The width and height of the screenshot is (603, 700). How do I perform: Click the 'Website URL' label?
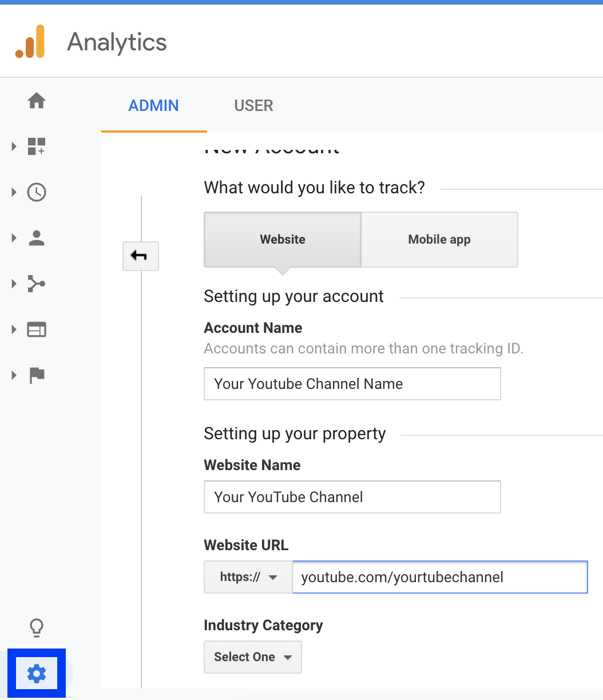[x=246, y=545]
